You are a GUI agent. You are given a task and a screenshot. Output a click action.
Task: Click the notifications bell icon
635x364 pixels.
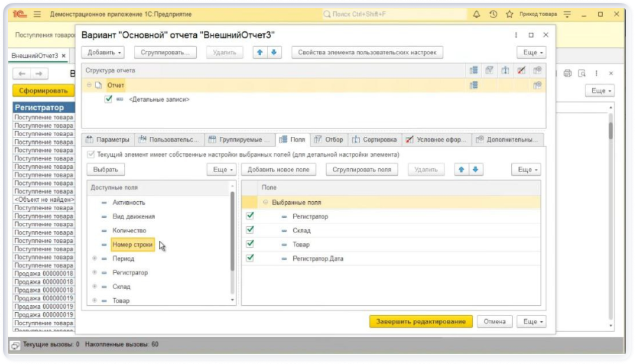(x=477, y=15)
